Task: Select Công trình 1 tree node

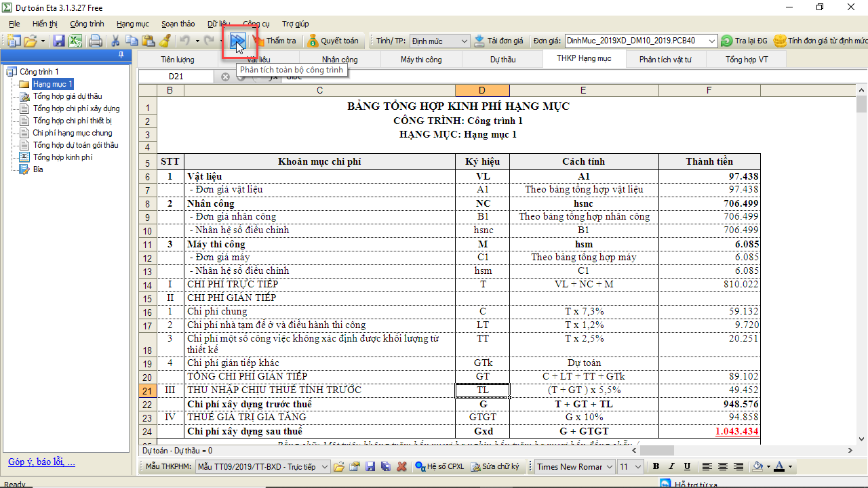Action: pyautogui.click(x=39, y=72)
